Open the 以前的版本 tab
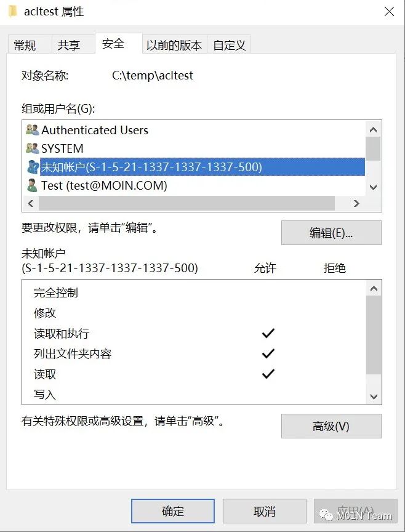This screenshot has height=532, width=405. click(x=174, y=44)
